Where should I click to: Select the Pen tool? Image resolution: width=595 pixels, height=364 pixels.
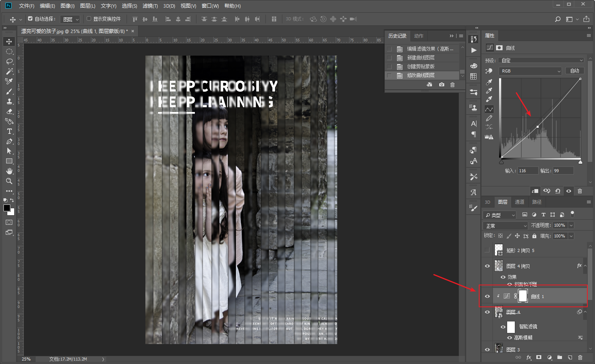pos(9,141)
